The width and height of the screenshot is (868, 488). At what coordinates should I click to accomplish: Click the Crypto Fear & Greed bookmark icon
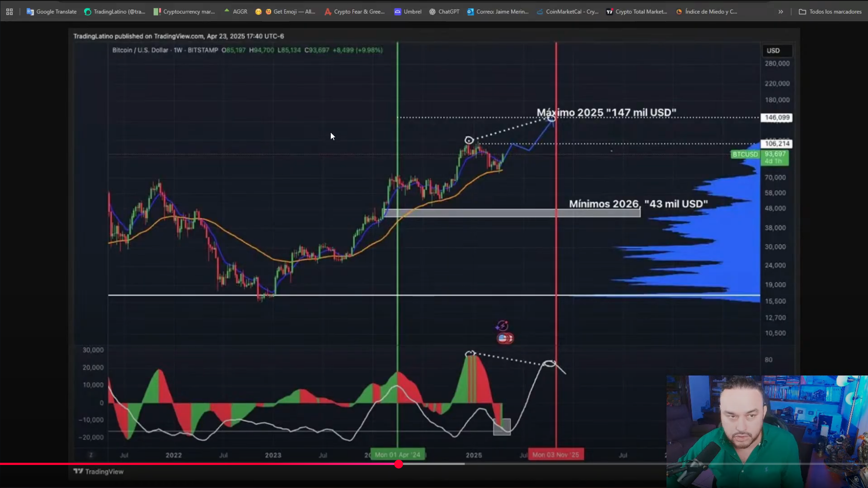coord(328,12)
